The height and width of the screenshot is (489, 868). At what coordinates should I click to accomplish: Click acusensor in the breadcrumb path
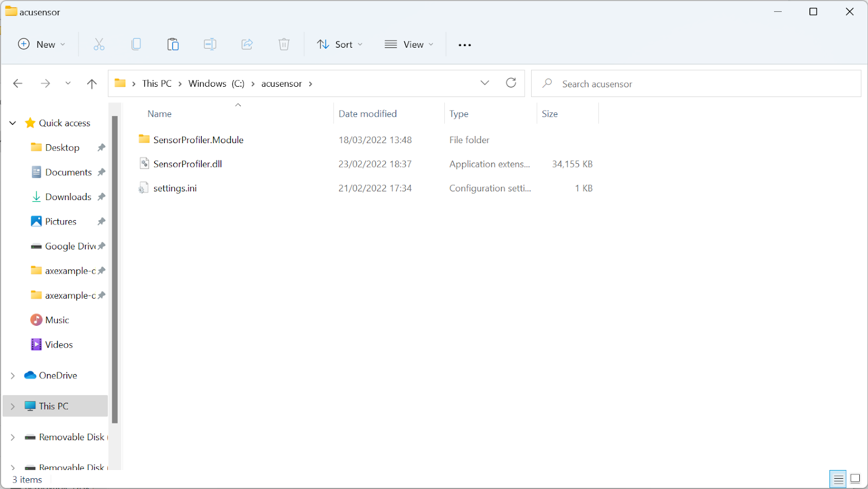[282, 83]
